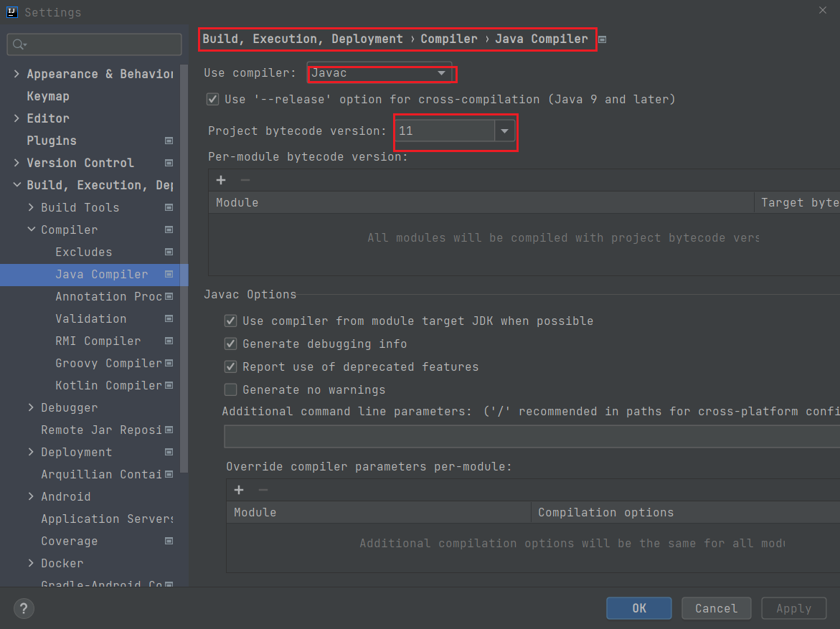Uncheck Generate debugging info

click(x=230, y=344)
